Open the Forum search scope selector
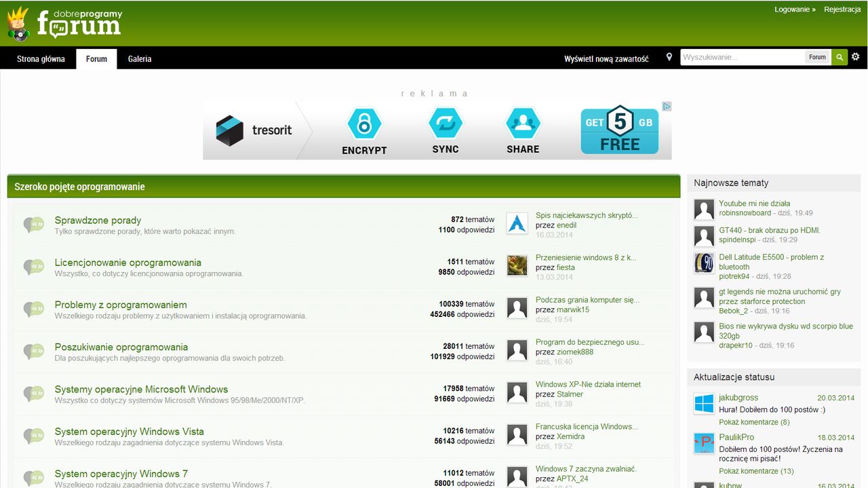 pyautogui.click(x=817, y=58)
